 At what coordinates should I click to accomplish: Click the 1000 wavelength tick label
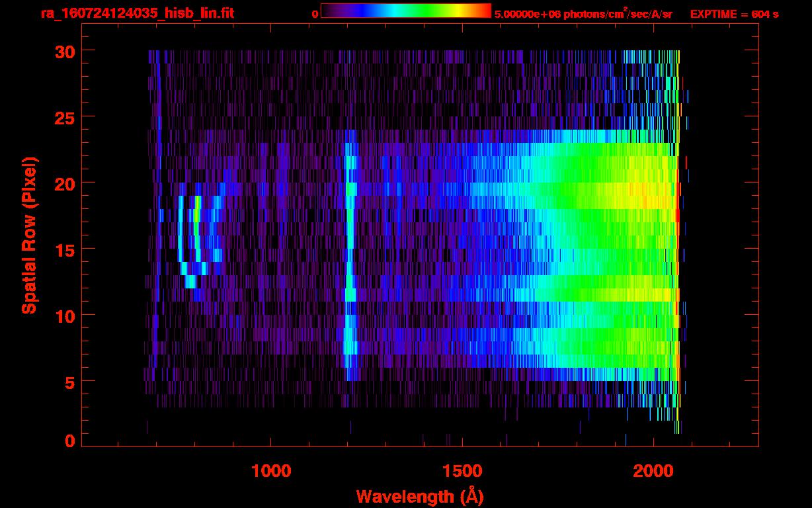click(272, 471)
